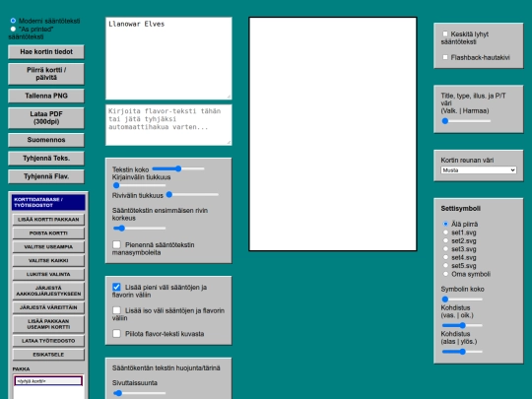Select set3.svg set symbol

click(x=445, y=249)
